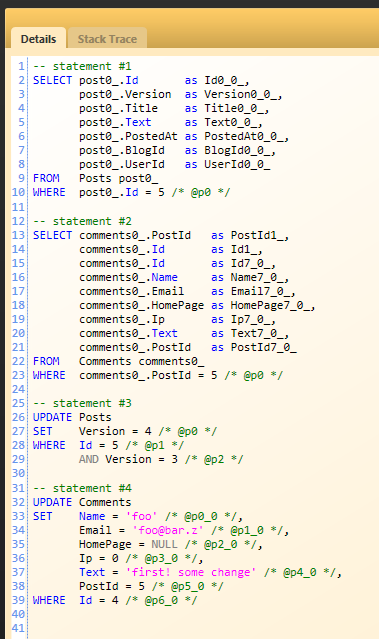Select 'post0_.Version' column text
The width and height of the screenshot is (379, 639).
[125, 94]
